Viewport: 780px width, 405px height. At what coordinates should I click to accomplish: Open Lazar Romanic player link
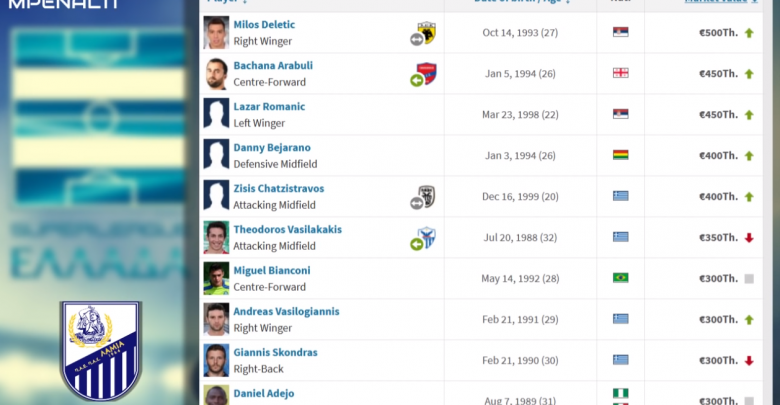pos(269,106)
